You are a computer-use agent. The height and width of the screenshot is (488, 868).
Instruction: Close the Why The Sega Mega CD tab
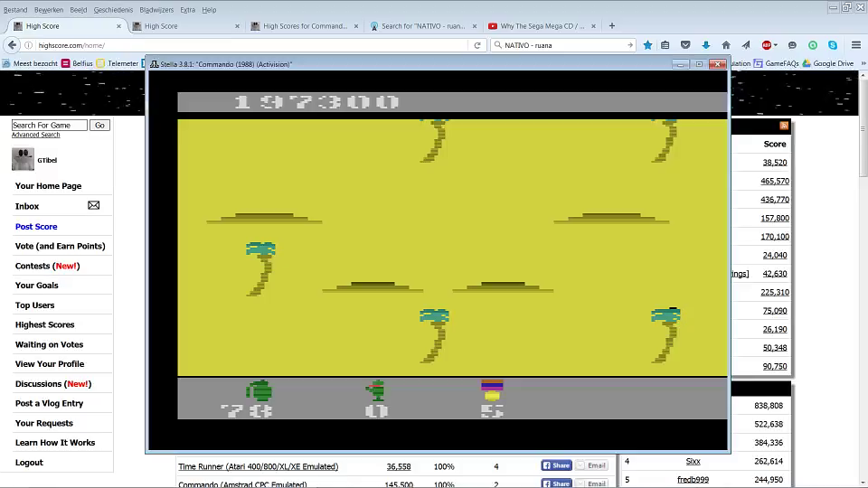click(593, 26)
